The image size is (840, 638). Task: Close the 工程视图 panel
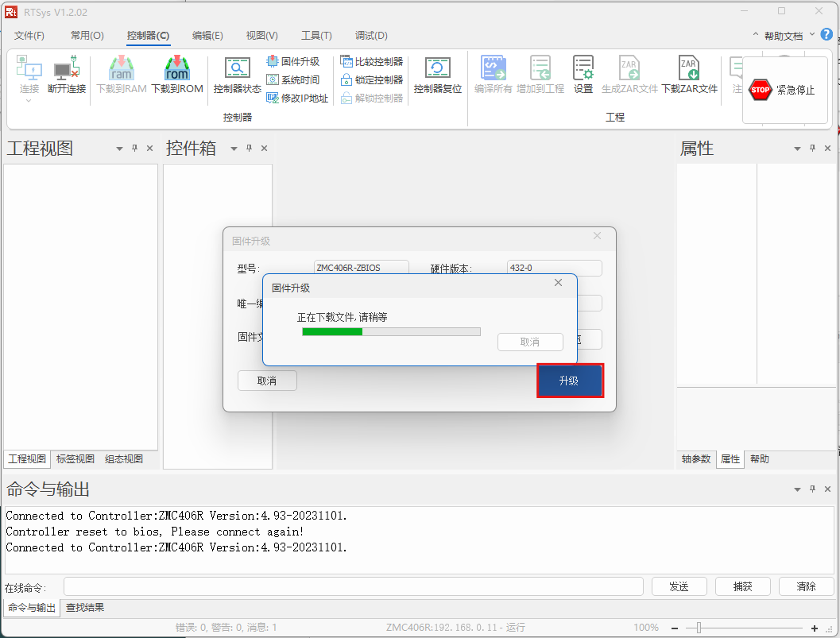click(x=150, y=149)
